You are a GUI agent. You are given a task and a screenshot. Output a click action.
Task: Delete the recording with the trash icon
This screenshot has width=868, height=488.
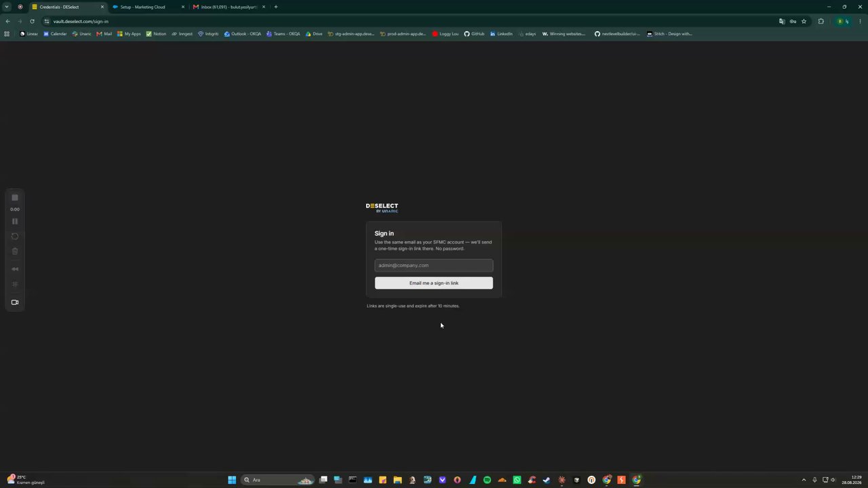pos(15,251)
